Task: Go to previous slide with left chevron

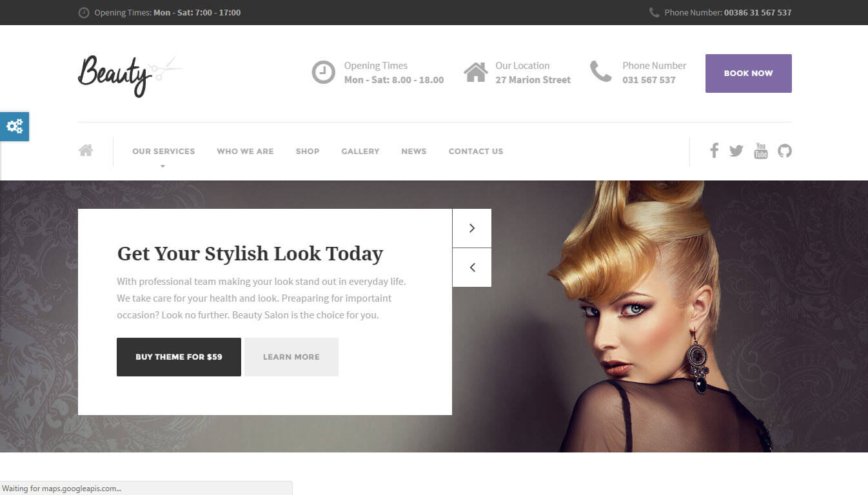Action: point(472,267)
